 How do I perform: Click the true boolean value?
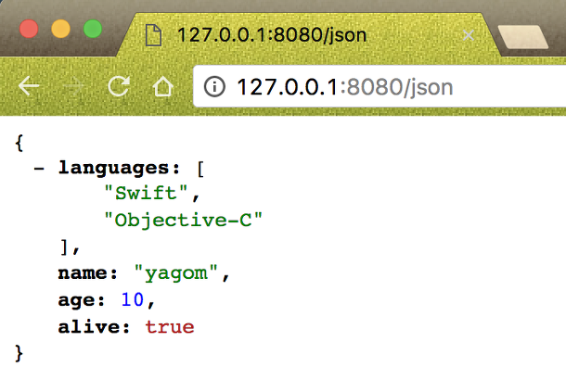coord(170,327)
